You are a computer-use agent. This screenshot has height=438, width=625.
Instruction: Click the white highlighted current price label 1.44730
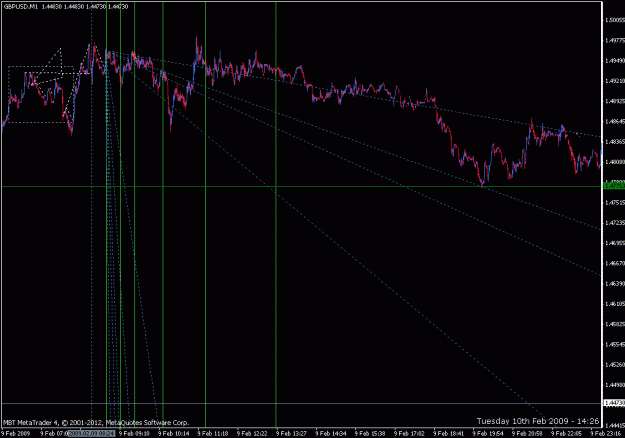click(614, 403)
